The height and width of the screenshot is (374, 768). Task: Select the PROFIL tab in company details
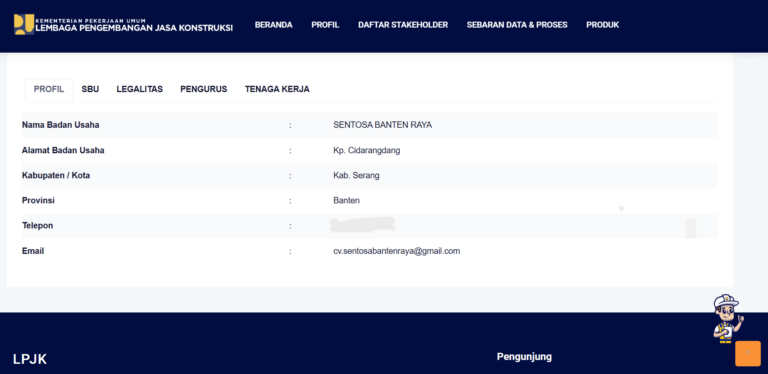click(49, 89)
